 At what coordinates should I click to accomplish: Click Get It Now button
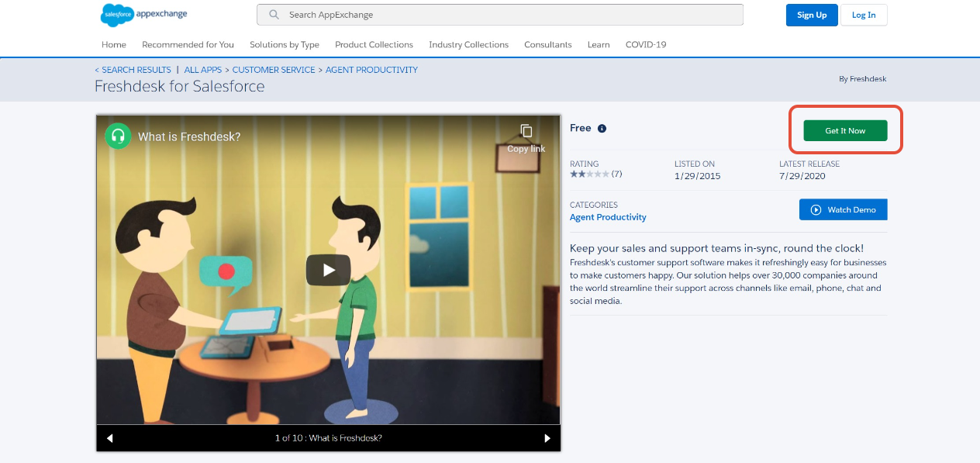click(x=845, y=131)
